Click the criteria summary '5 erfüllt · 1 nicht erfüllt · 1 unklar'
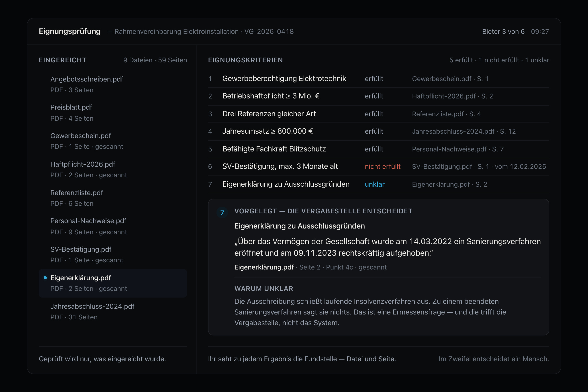Screen dimensions: 588x392 click(499, 60)
